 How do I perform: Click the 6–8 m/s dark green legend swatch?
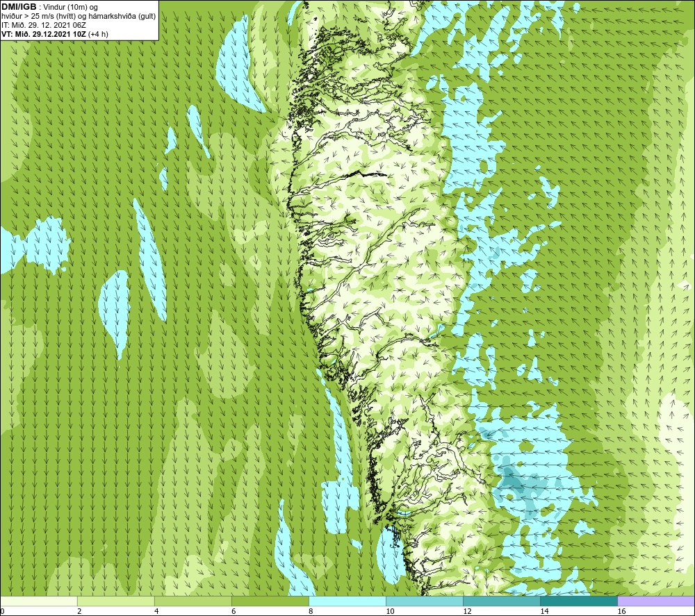coord(270,601)
